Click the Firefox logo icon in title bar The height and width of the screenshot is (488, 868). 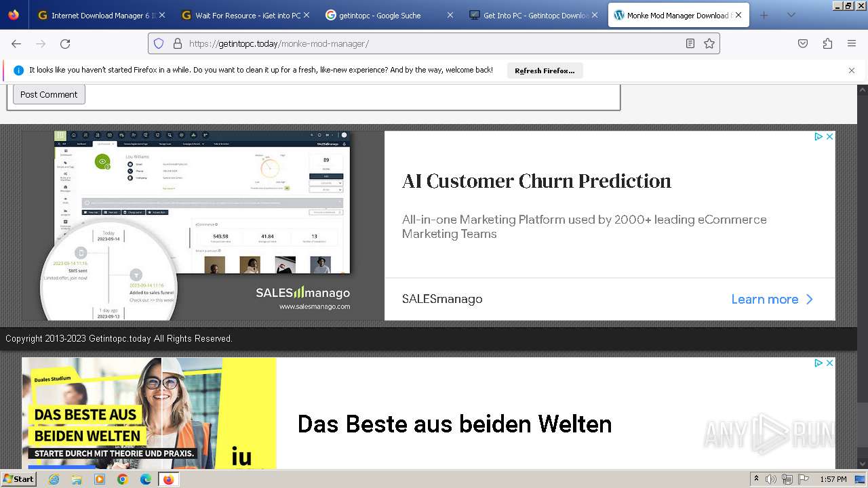[14, 15]
